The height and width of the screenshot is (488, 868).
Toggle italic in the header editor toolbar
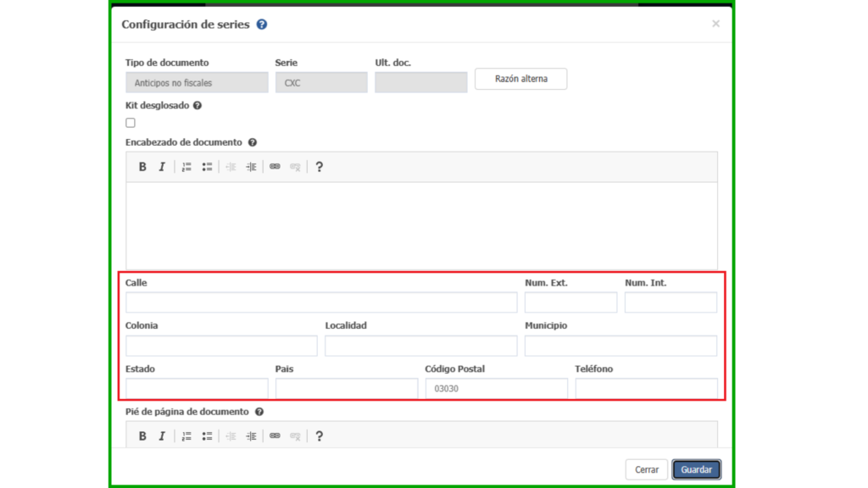pos(162,167)
